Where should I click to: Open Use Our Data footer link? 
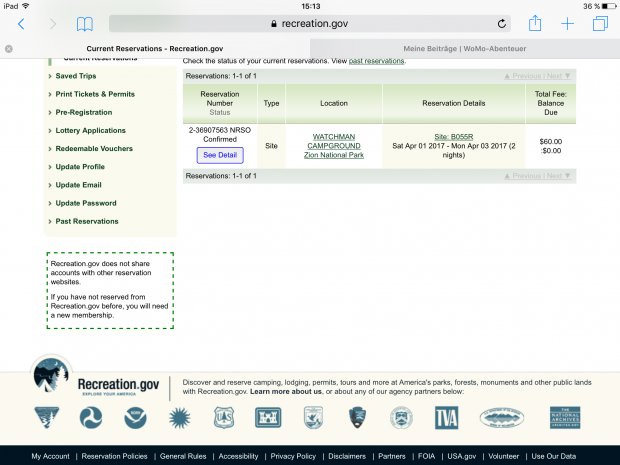tap(554, 456)
